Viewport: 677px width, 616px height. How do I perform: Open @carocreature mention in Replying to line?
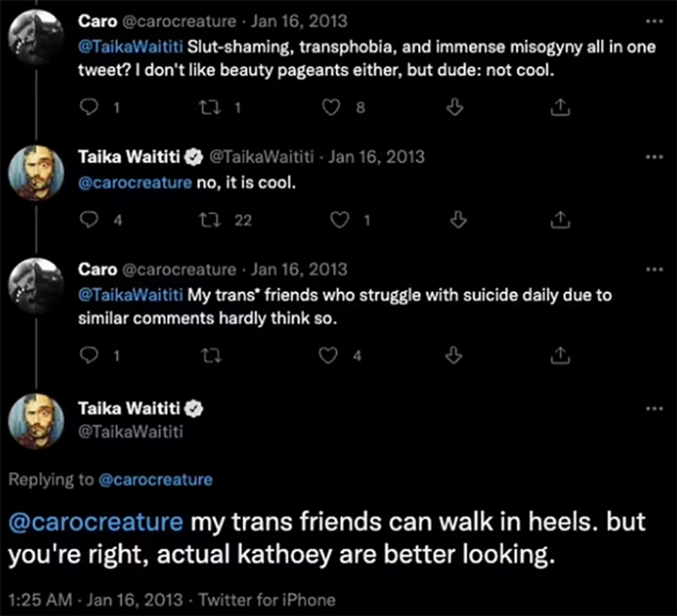coord(156,480)
